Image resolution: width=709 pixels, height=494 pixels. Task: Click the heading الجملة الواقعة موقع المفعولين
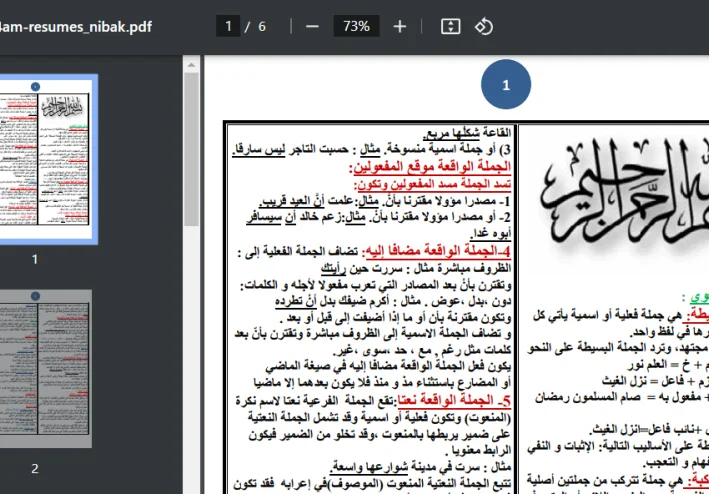pos(430,167)
